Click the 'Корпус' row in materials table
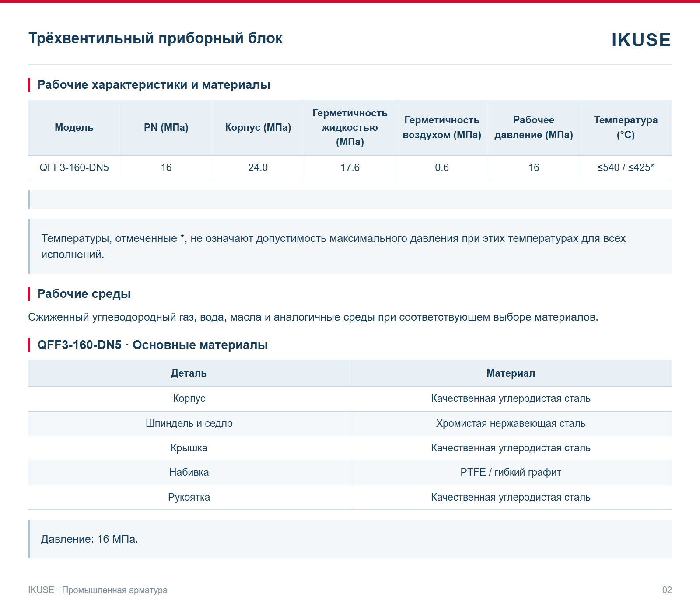Viewport: 700px width, 607px height. [x=350, y=398]
